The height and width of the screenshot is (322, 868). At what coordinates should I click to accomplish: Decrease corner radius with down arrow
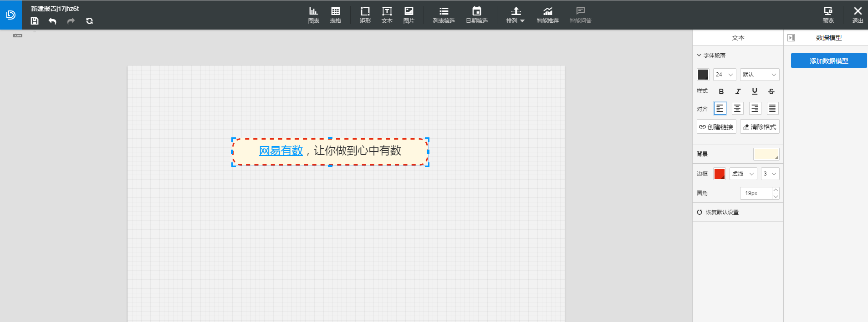click(776, 196)
